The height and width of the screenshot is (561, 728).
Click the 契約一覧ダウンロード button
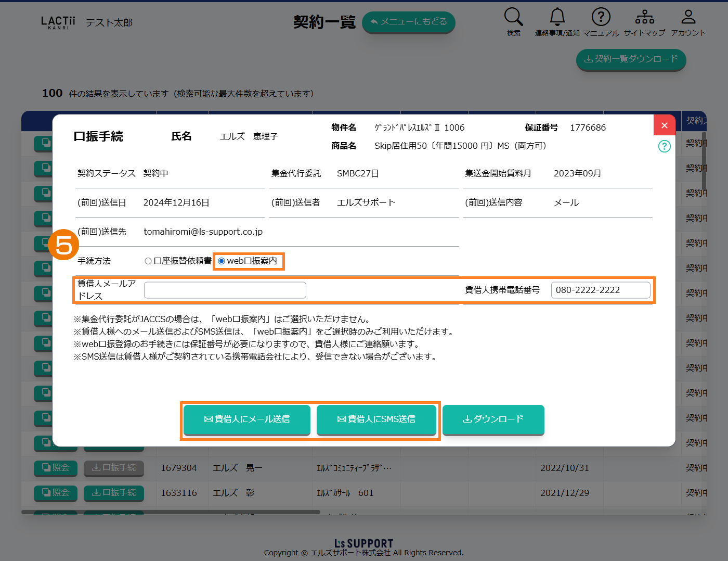631,59
